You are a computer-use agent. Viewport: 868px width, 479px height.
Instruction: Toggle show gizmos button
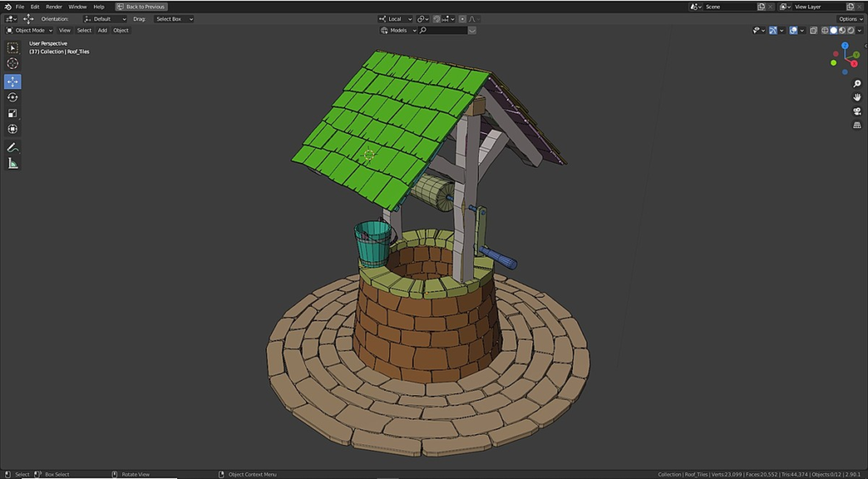(x=773, y=31)
